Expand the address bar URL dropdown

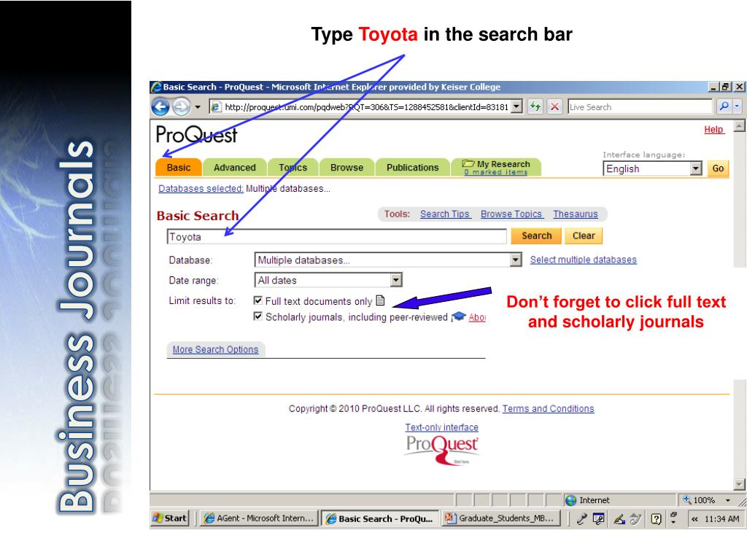click(x=516, y=107)
